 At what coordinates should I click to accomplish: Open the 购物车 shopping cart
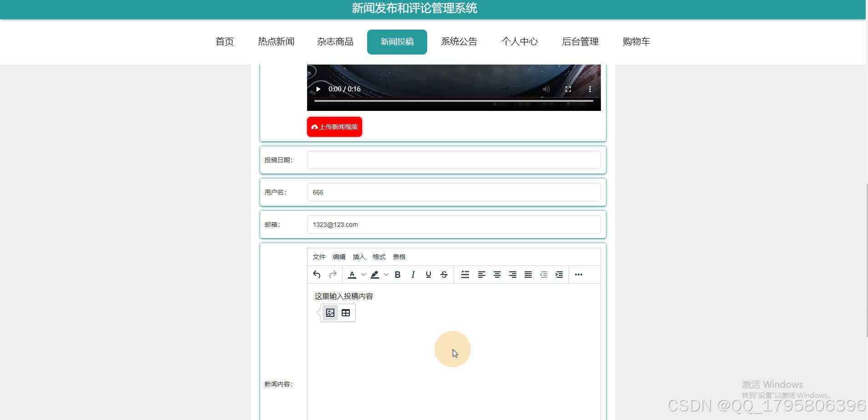(x=636, y=42)
